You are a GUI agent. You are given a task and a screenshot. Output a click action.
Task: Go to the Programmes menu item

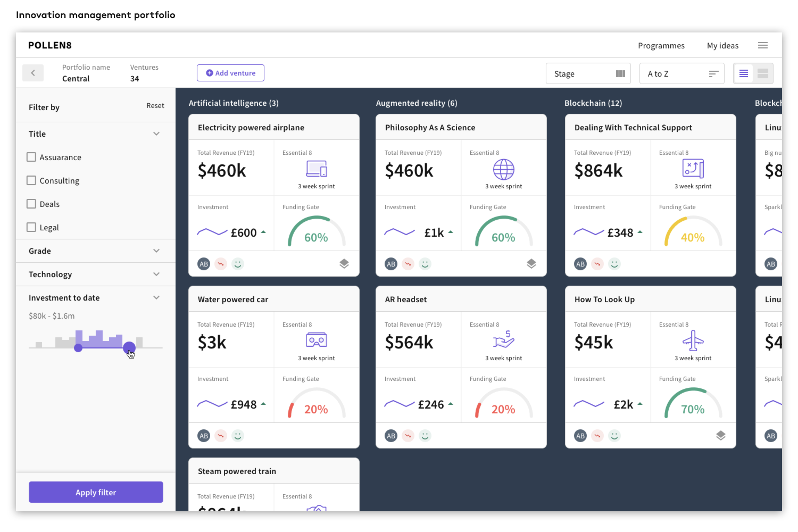(x=661, y=45)
